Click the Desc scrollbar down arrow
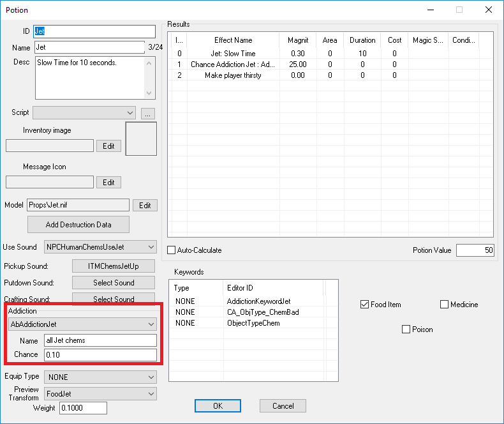 (x=149, y=93)
